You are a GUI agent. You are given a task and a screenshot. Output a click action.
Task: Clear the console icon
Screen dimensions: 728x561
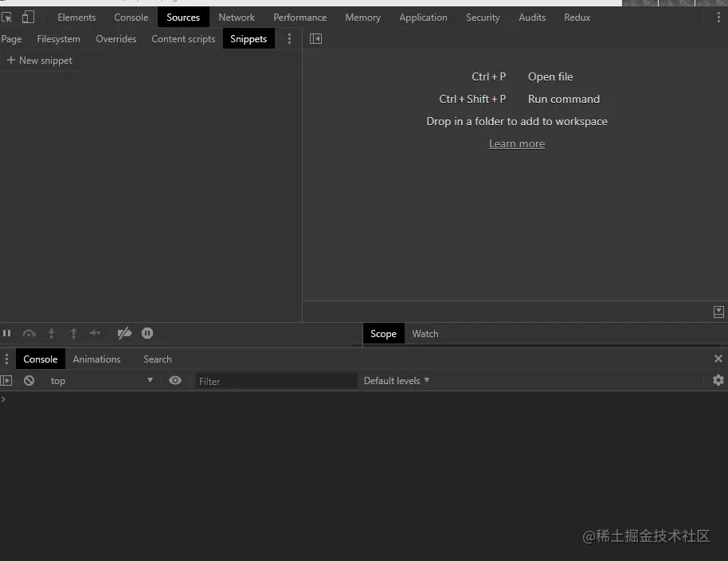29,381
